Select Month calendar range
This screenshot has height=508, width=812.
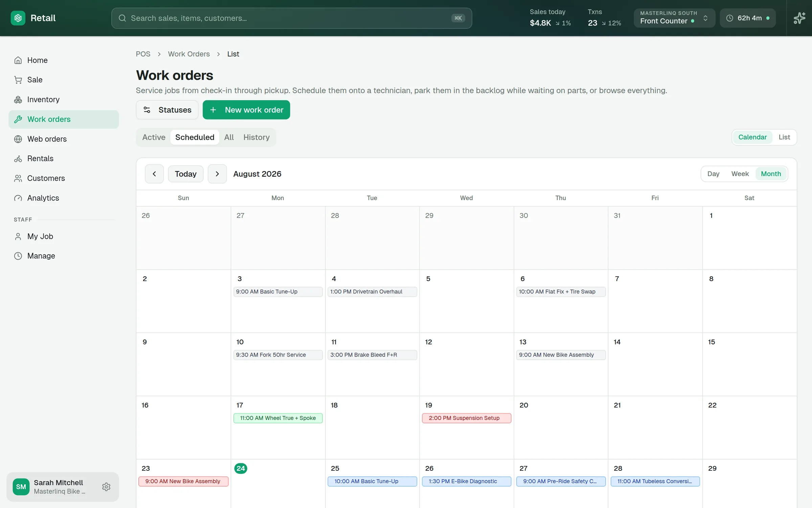771,174
